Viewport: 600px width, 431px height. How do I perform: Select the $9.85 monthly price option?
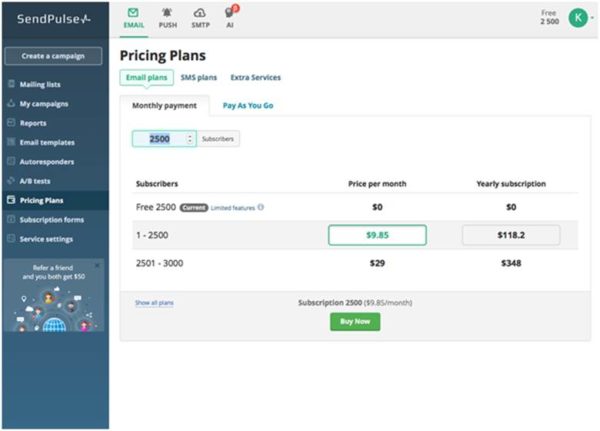coord(377,235)
